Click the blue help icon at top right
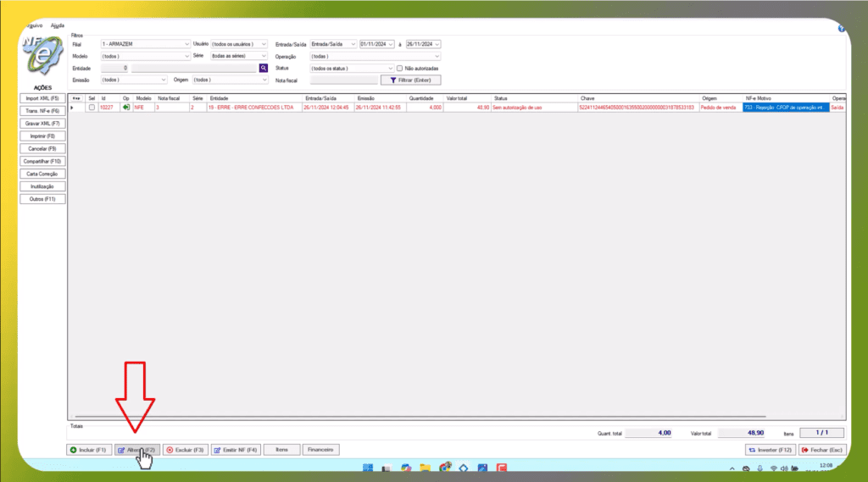868x482 pixels. (841, 28)
